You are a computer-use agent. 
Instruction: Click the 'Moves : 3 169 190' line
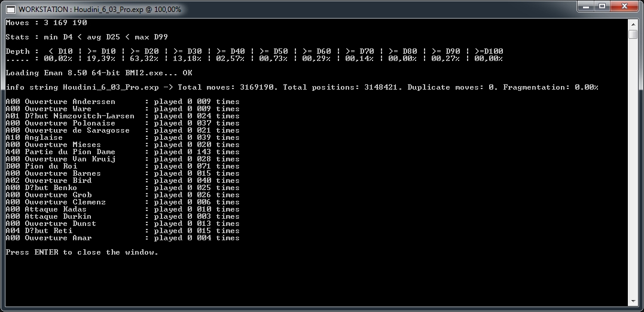coord(47,23)
